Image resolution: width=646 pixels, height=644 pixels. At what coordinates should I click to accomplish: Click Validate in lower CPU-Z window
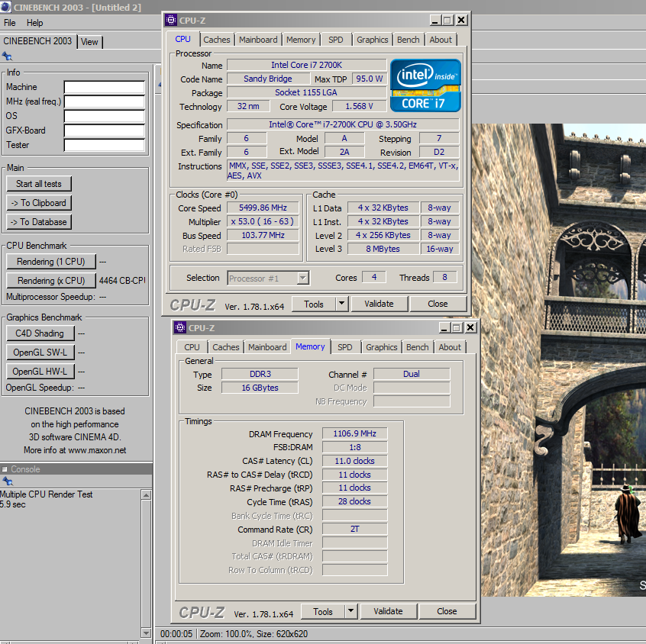click(x=388, y=611)
